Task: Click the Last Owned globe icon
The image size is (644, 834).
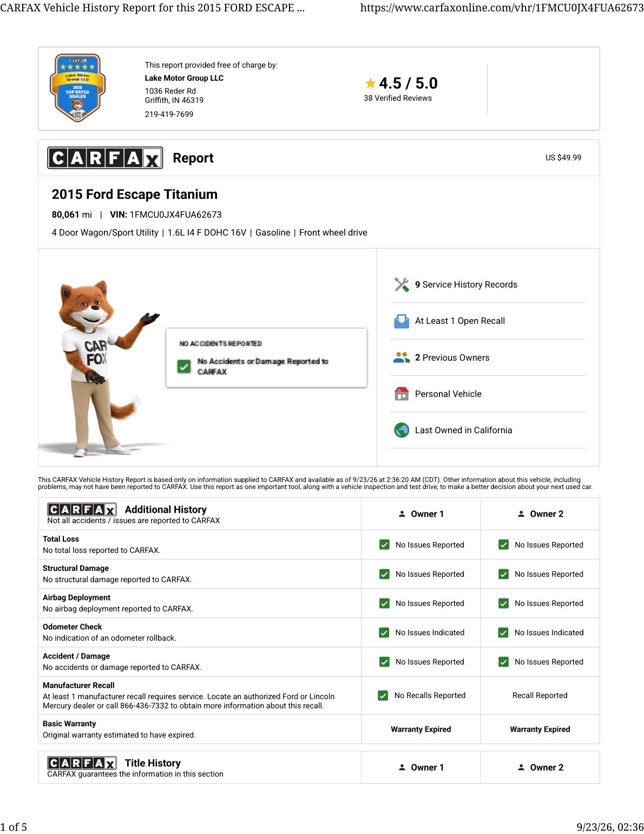Action: pos(402,430)
